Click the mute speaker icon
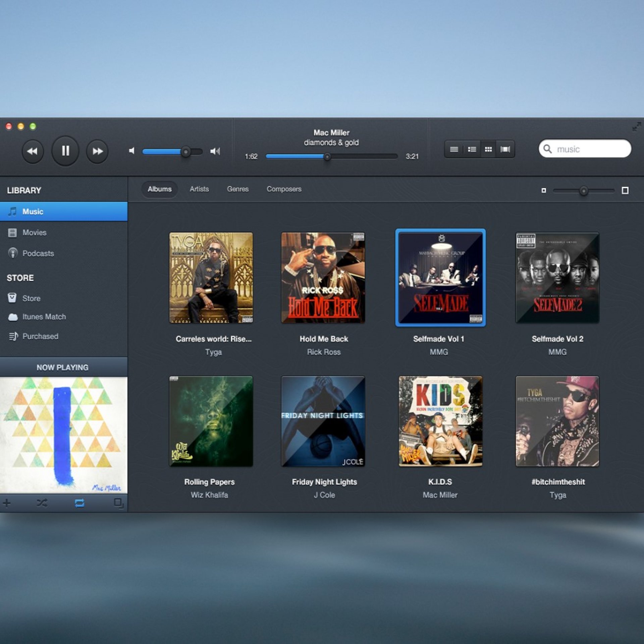 132,151
